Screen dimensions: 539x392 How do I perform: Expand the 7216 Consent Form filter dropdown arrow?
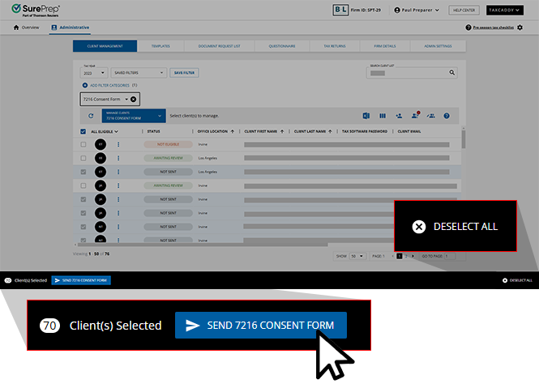tap(126, 100)
